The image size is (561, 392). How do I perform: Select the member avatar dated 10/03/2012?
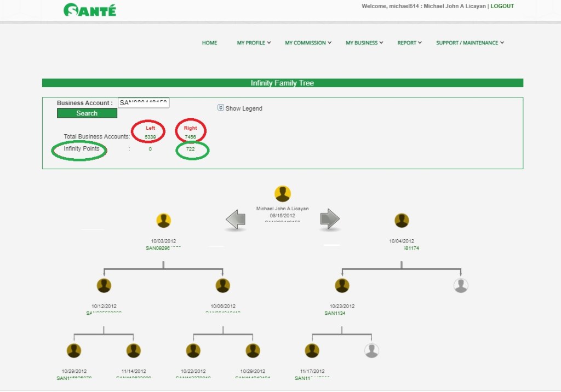click(x=163, y=221)
